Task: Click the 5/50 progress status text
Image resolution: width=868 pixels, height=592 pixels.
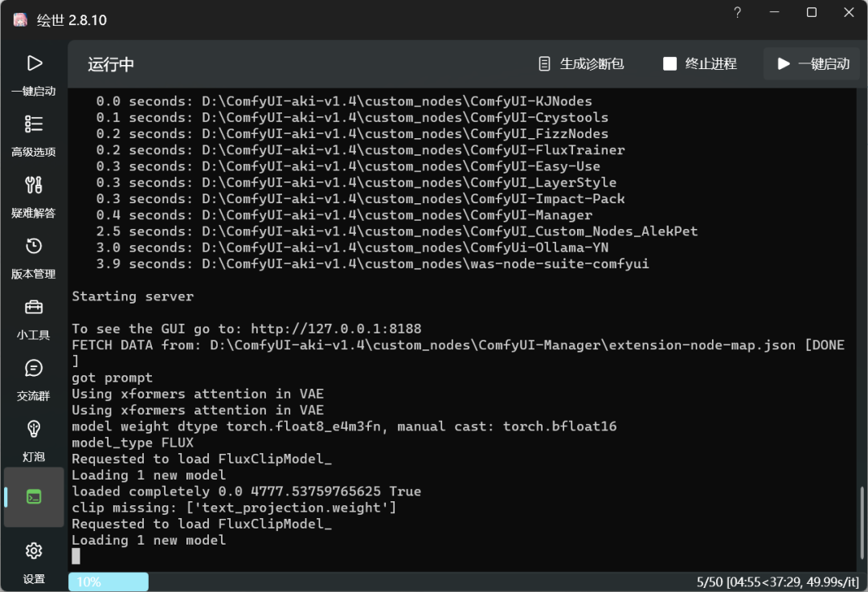Action: point(778,582)
